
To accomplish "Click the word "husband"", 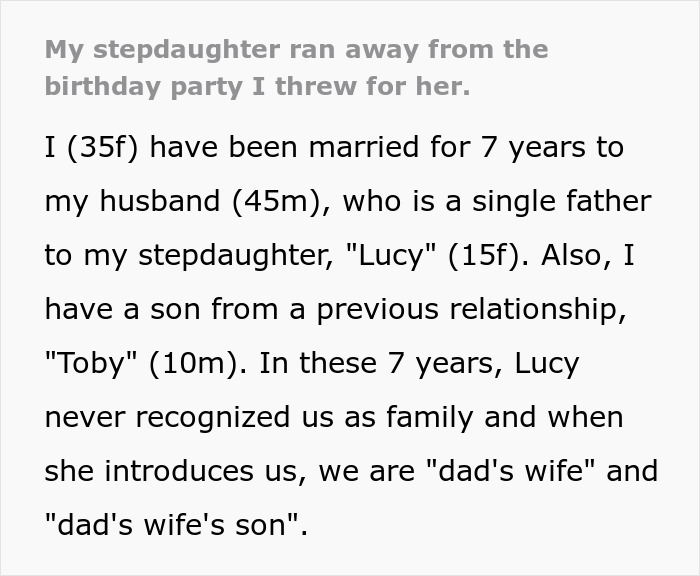I will [x=160, y=201].
